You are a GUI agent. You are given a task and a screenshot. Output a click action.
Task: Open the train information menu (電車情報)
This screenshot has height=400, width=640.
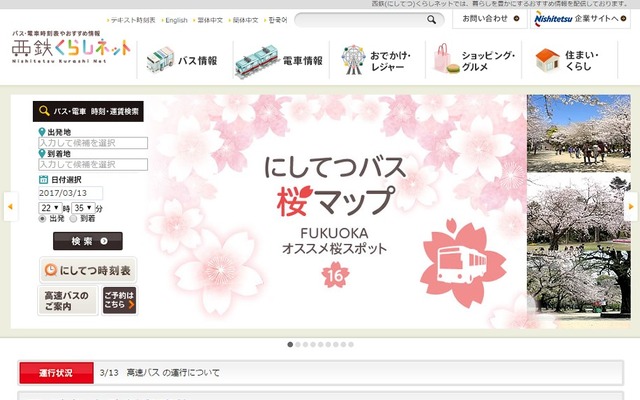281,60
